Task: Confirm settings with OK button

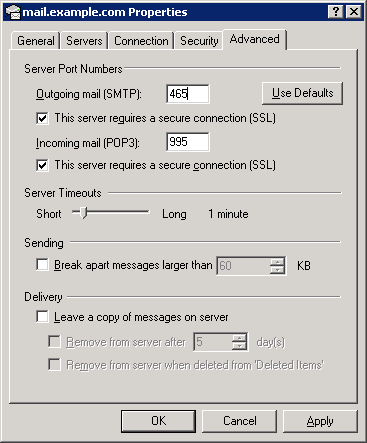Action: tap(158, 421)
